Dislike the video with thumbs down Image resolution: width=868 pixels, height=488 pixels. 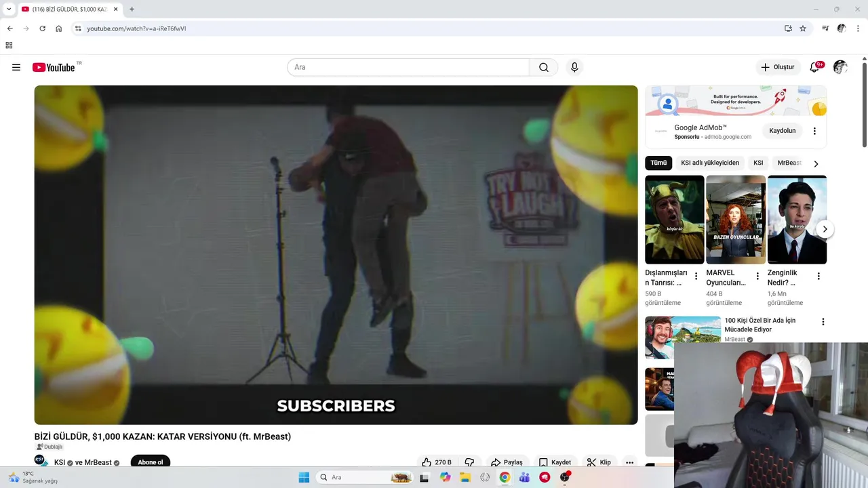(469, 462)
